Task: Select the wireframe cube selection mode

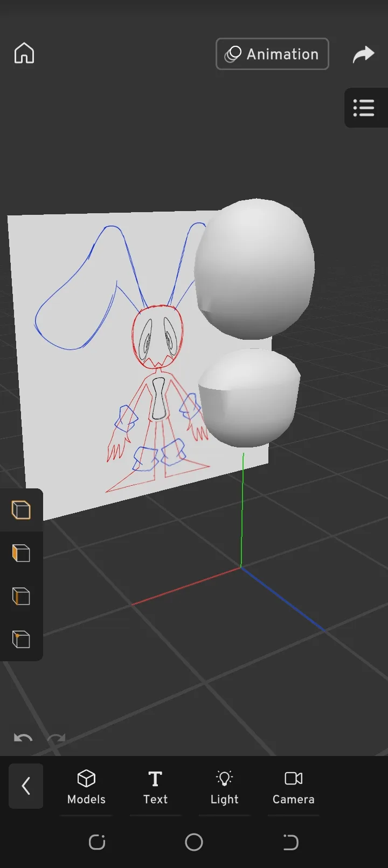Action: coord(21,510)
